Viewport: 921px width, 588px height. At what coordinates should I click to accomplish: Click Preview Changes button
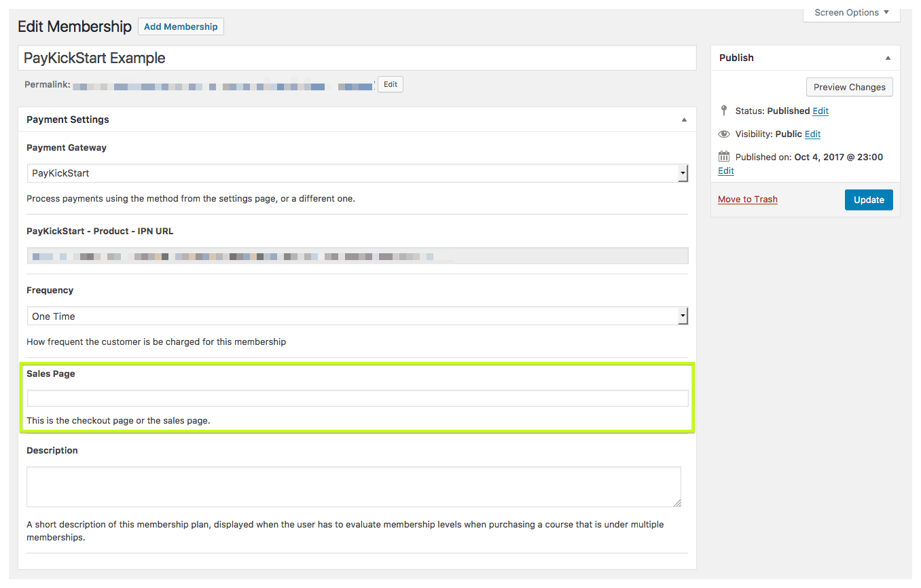coord(849,87)
